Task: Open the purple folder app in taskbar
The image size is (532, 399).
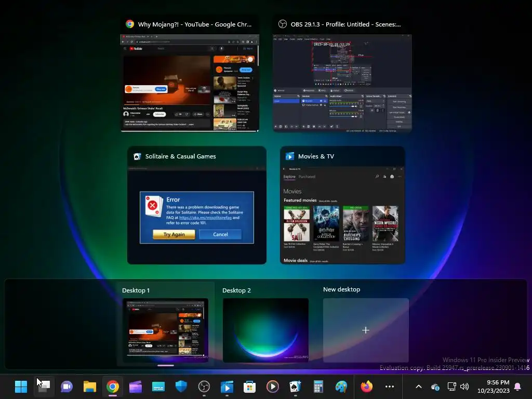Action: 136,386
